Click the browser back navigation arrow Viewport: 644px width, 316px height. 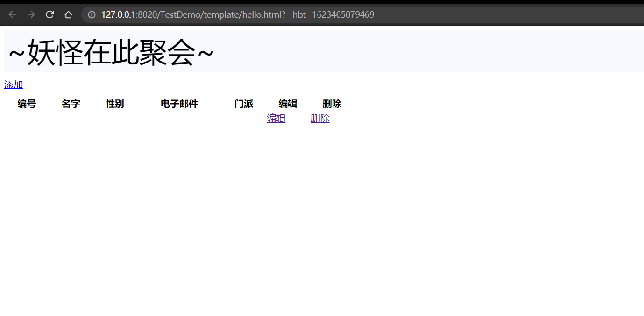[x=12, y=14]
